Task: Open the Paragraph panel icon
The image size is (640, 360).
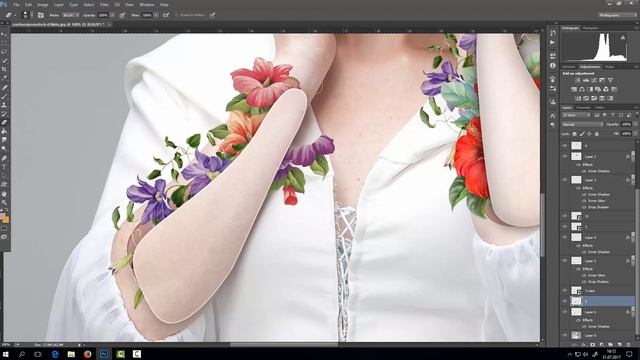Action: coord(553,125)
